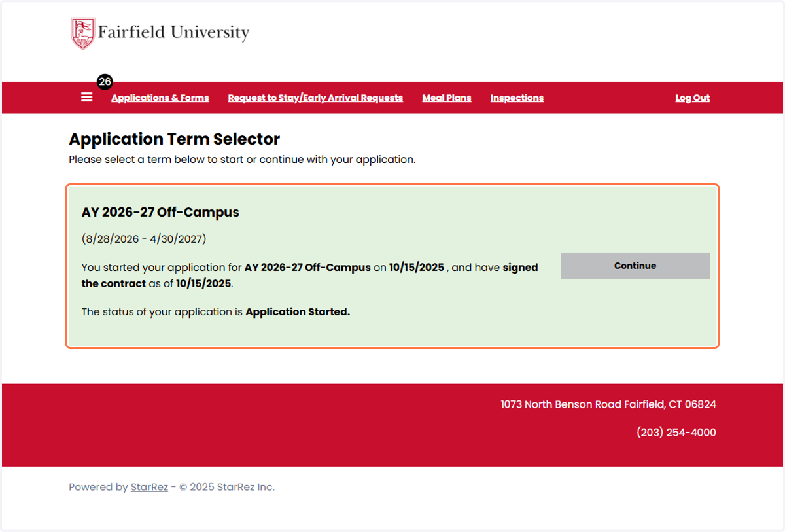Click the 26 notification badge
This screenshot has width=785, height=532.
point(105,82)
